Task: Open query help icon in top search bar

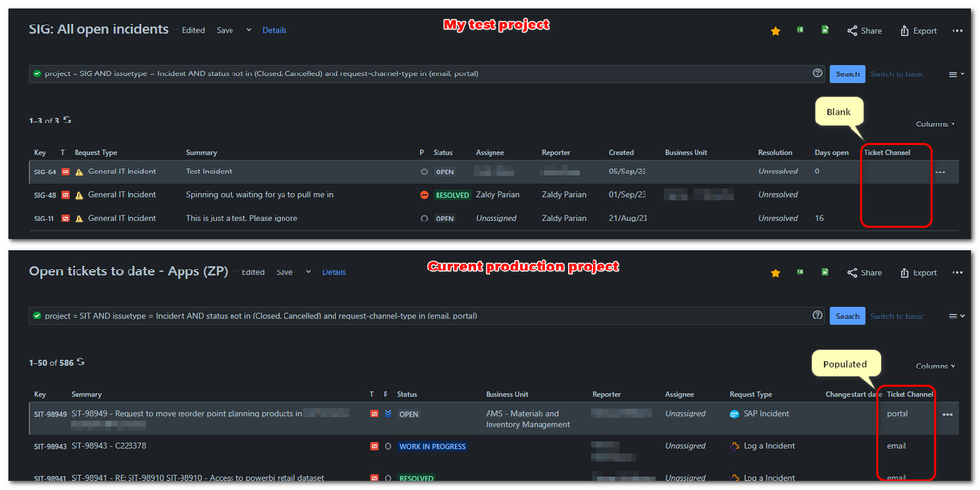Action: [817, 73]
